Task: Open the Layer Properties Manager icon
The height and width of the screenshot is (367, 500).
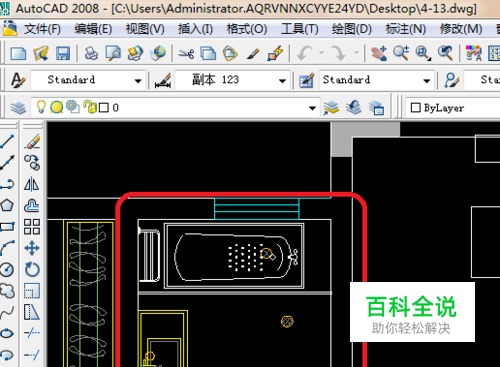Action: tap(18, 108)
